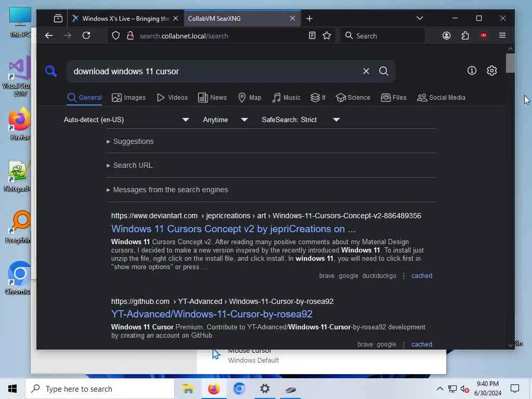Switch to Music category
Image resolution: width=532 pixels, height=399 pixels.
tap(286, 98)
